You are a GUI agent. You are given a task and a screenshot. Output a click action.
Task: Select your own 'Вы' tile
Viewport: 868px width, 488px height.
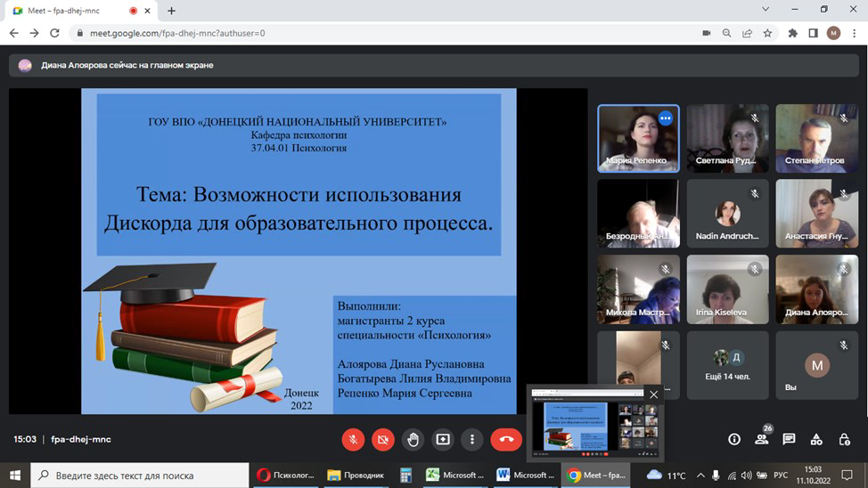[x=816, y=365]
